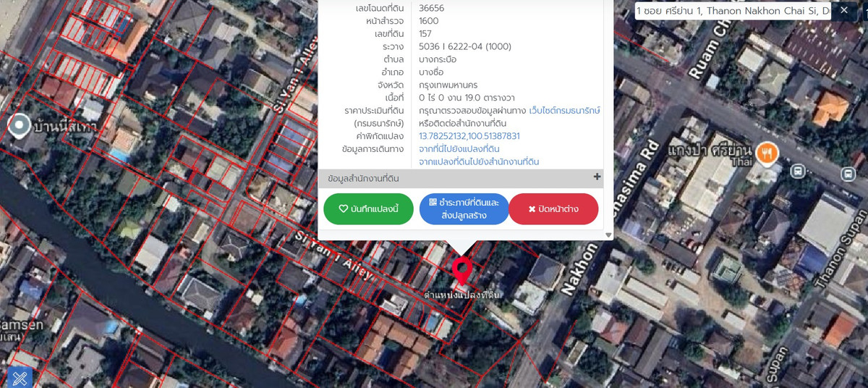Click the ตำแหน่งแปลงที่ดิน label under the pin
This screenshot has height=388, width=868.
point(462,295)
